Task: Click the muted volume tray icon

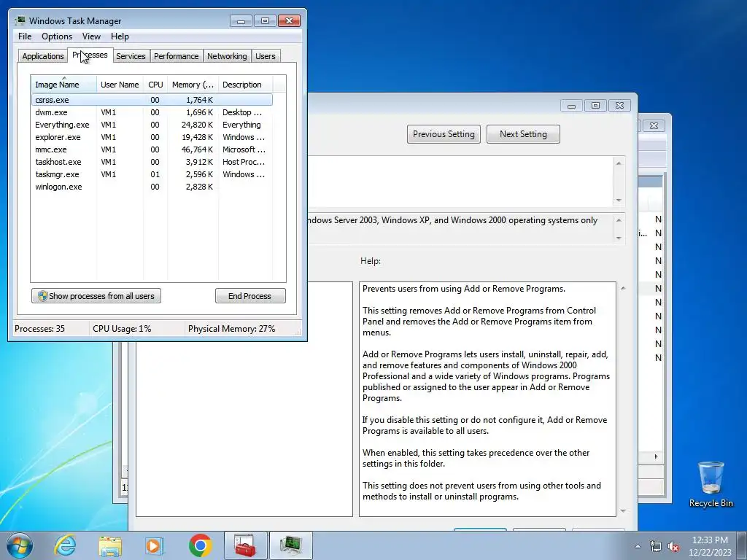Action: pyautogui.click(x=673, y=547)
